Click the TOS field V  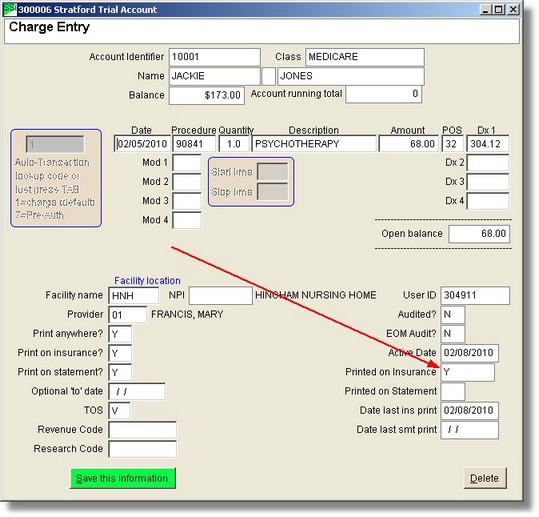[119, 411]
